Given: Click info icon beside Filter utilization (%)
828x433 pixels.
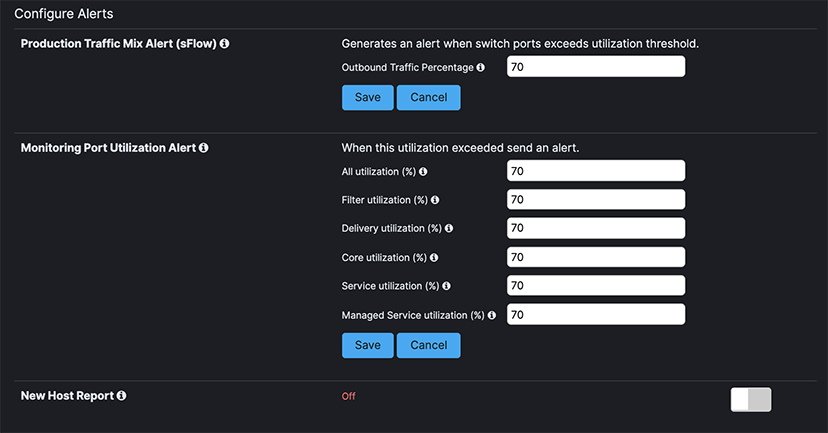Looking at the screenshot, I should (435, 200).
